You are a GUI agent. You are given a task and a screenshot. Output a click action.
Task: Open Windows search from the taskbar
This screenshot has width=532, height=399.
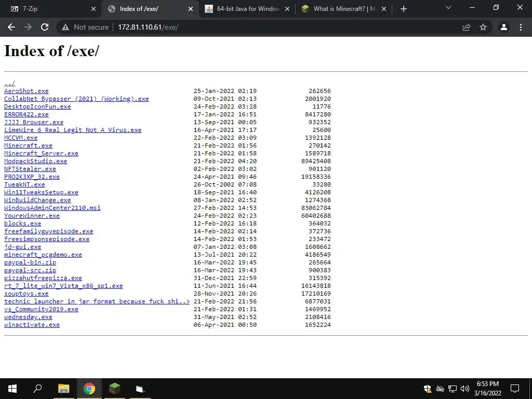click(x=37, y=389)
